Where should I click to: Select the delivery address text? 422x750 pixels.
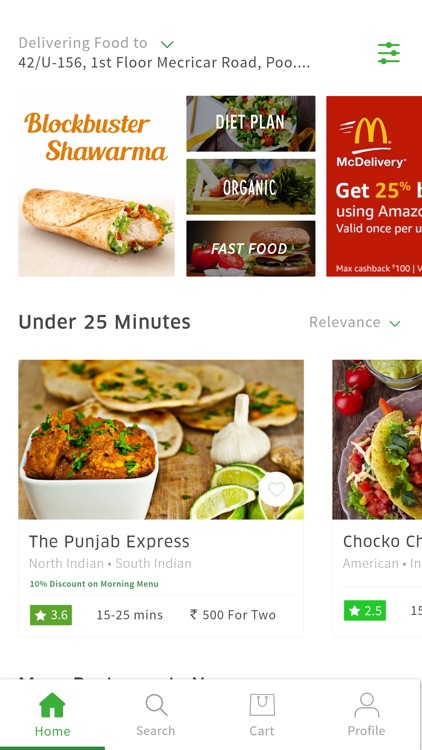pos(164,63)
